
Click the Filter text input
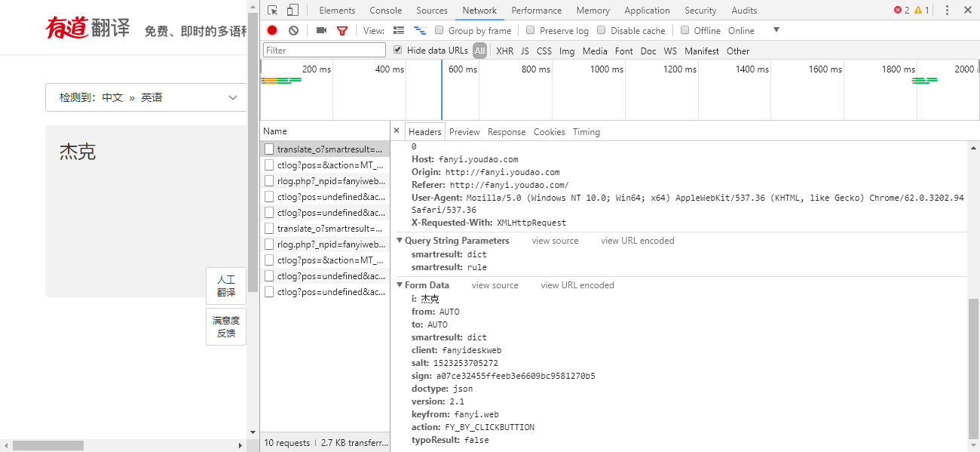click(x=324, y=51)
